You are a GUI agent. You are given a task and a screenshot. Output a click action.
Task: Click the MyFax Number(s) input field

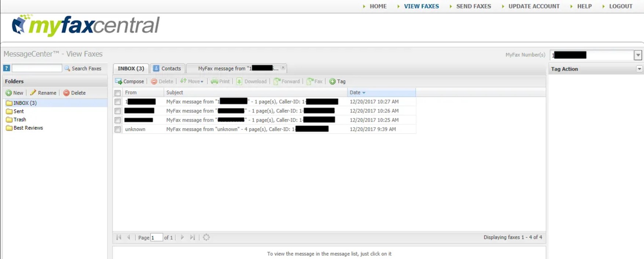pyautogui.click(x=592, y=55)
